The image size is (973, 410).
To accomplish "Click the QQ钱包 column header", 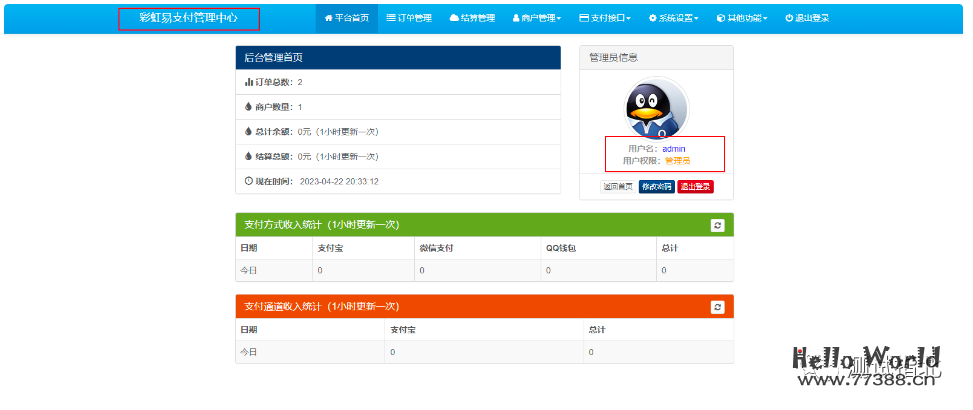I will pyautogui.click(x=563, y=248).
